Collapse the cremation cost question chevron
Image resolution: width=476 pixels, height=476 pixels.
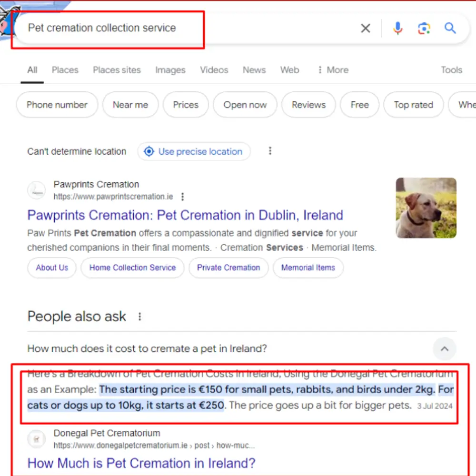[x=444, y=349]
